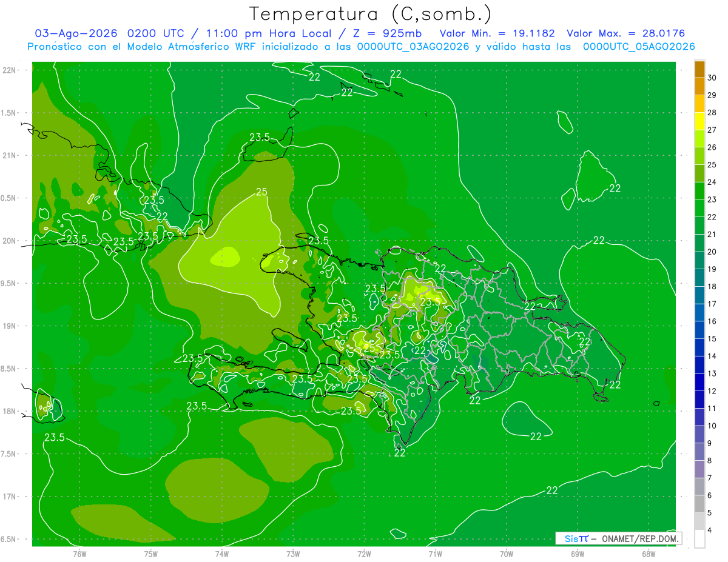Viewport: 728px width, 562px height.
Task: Click the 22N latitude axis label
Action: (10, 70)
